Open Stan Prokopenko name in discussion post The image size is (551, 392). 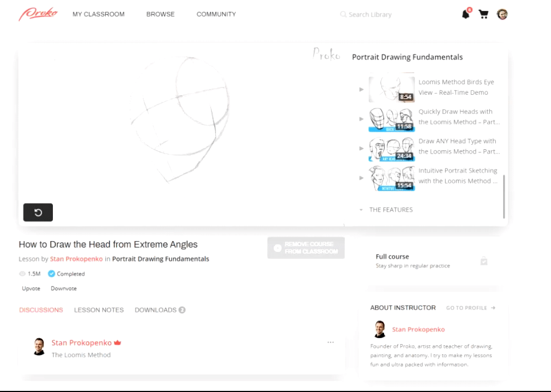pos(82,342)
